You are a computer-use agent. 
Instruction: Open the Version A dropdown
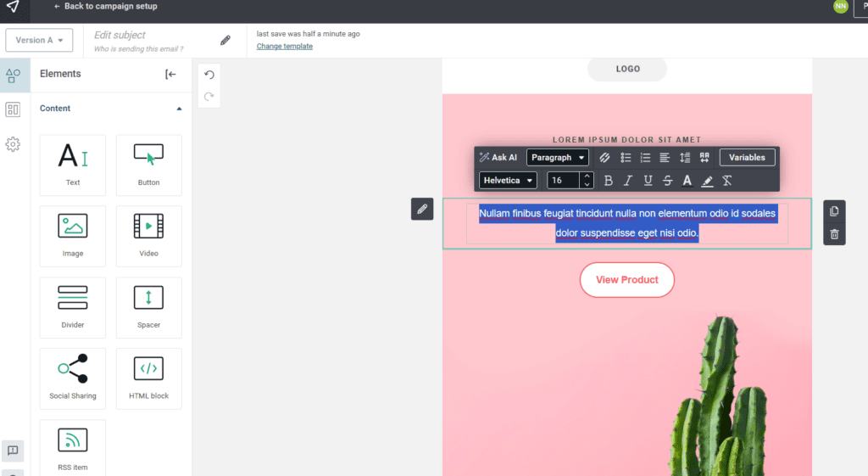[x=39, y=41]
